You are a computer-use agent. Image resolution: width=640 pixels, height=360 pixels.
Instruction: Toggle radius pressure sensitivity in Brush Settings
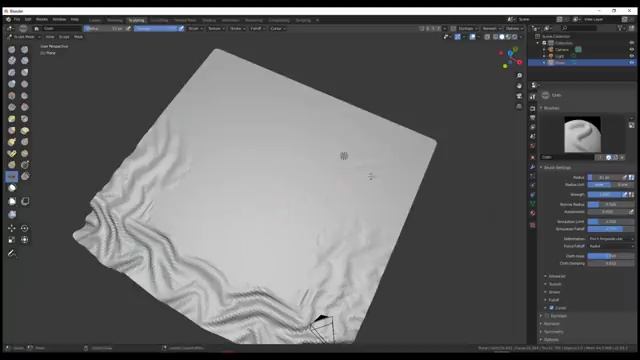pos(624,177)
